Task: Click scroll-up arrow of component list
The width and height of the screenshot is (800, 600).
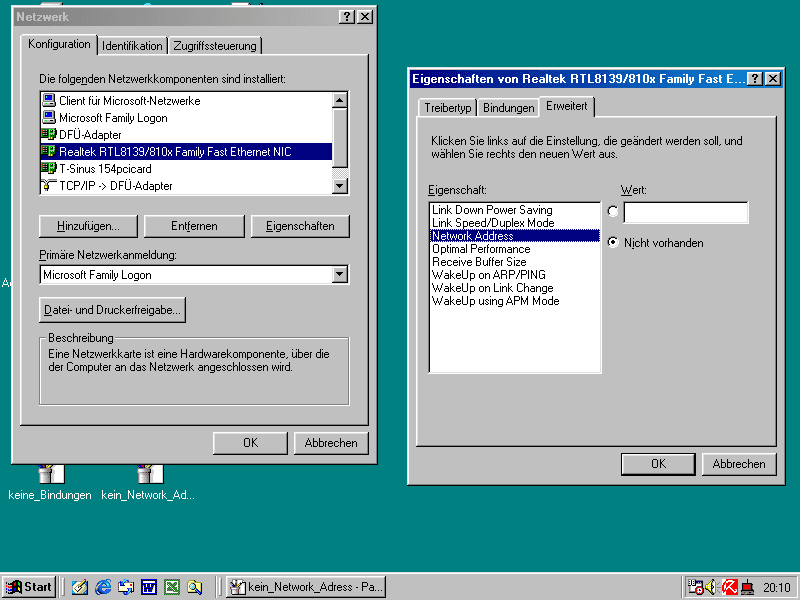Action: (340, 100)
